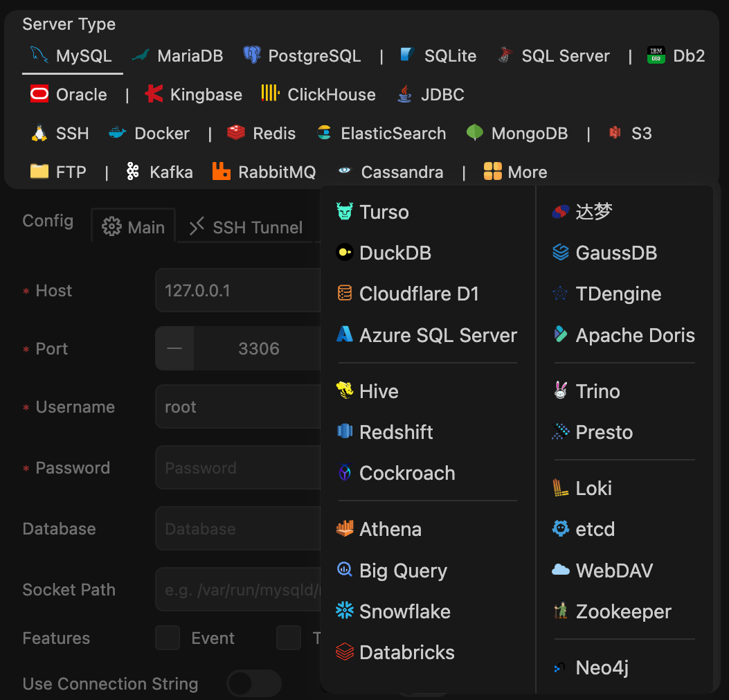Click the Trino bunny icon
Screen dimensions: 729x700
561,391
